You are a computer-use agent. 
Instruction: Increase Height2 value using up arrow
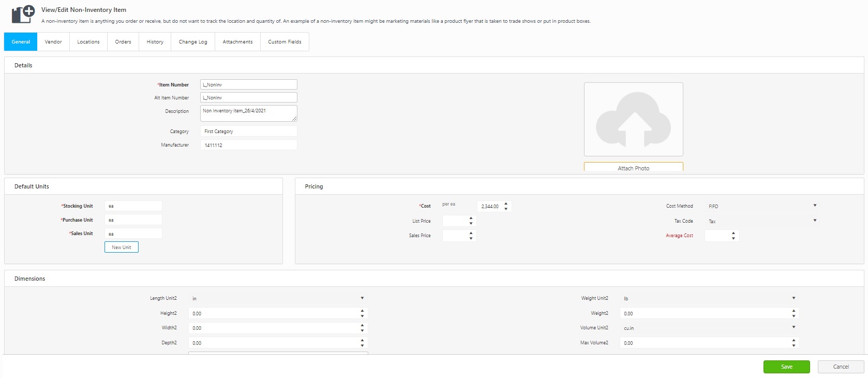(x=362, y=311)
